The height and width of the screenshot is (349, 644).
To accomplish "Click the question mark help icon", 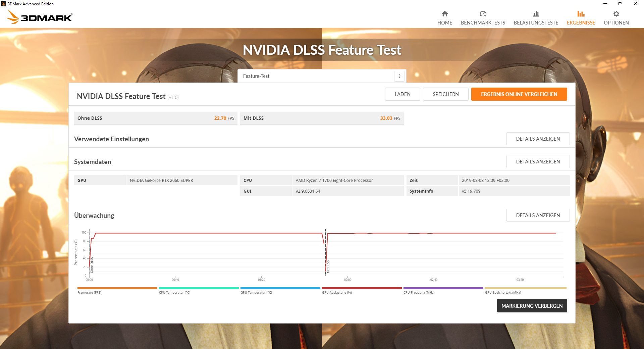I will (399, 76).
